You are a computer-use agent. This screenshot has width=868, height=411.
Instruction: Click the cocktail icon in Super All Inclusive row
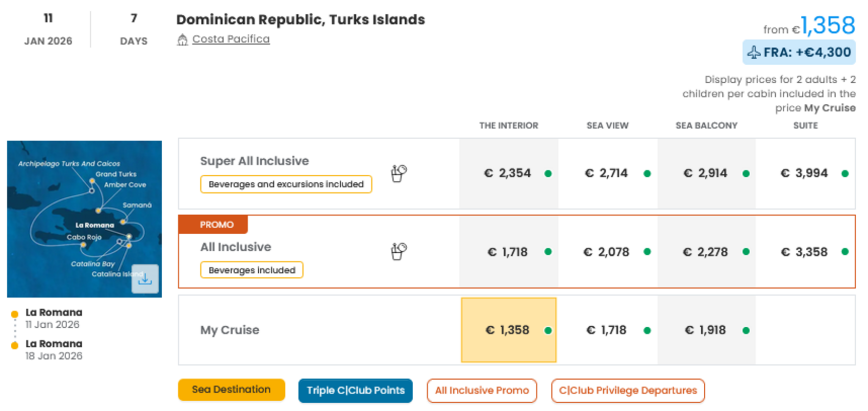coord(398,173)
